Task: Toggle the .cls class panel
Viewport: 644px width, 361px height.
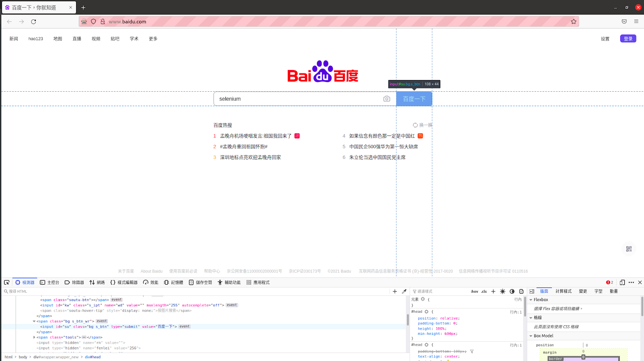Action: tap(484, 291)
